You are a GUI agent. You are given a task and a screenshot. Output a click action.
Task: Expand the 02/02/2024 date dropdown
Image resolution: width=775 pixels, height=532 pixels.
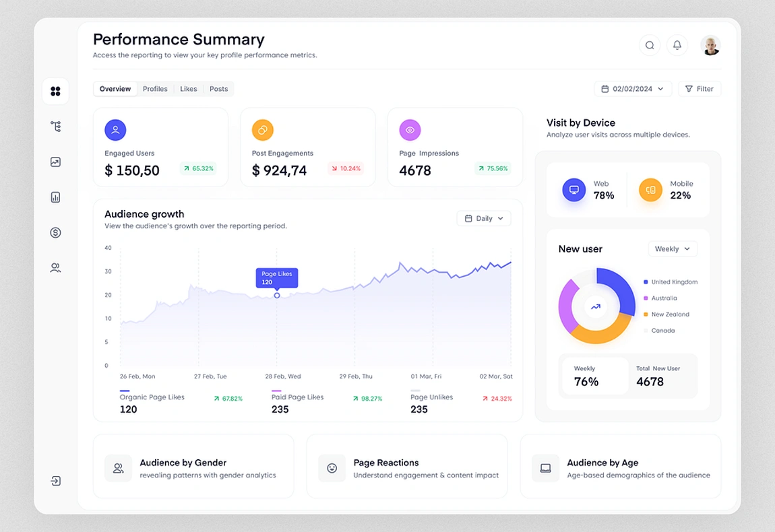click(633, 89)
